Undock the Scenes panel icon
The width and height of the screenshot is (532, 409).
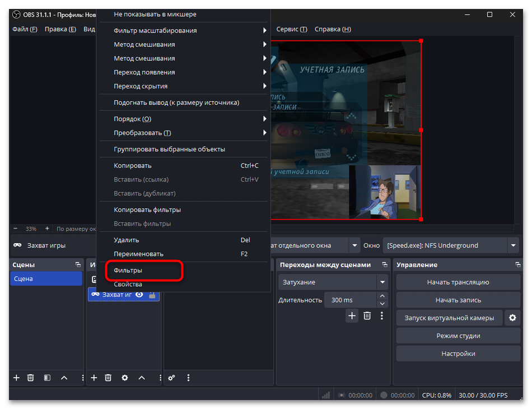(x=78, y=265)
